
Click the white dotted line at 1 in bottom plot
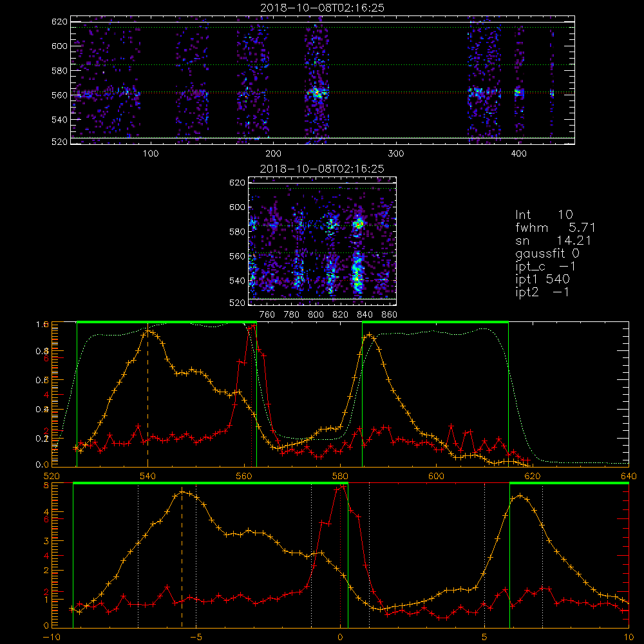(x=370, y=556)
